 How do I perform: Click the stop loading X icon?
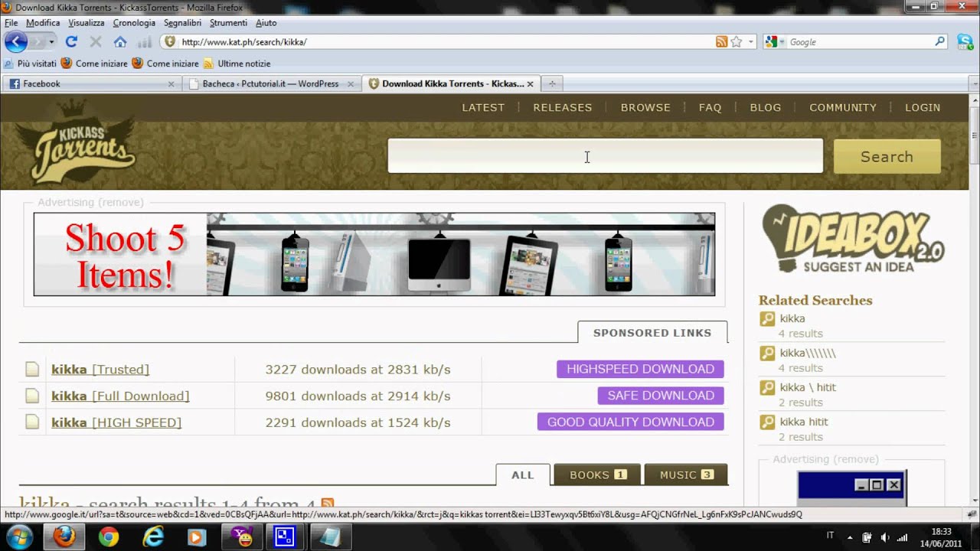click(x=96, y=42)
